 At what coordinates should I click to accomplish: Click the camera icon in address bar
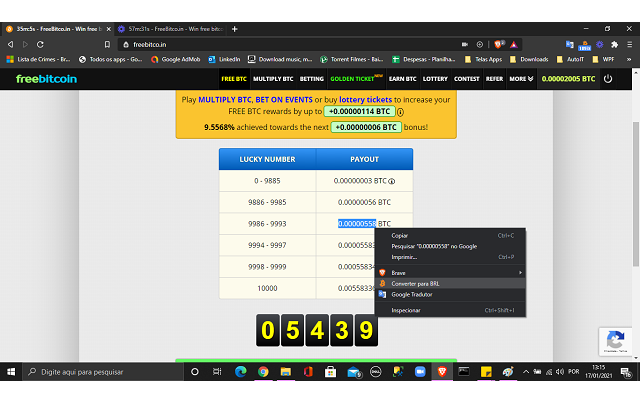pyautogui.click(x=464, y=44)
